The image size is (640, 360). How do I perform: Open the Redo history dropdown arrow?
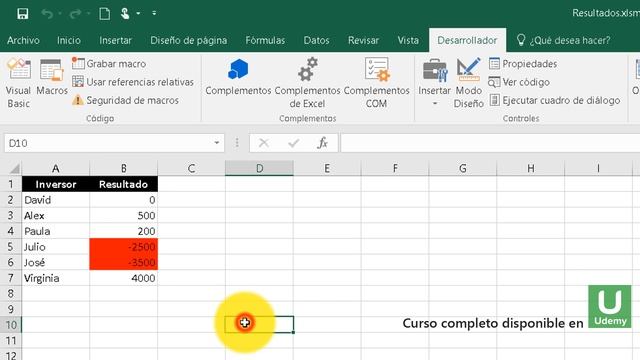click(x=88, y=14)
